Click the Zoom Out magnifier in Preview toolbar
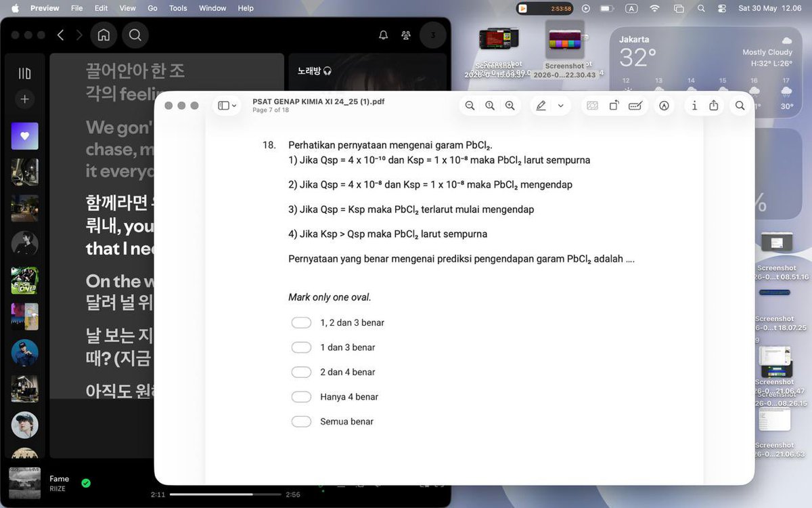Screen dimensions: 812x508 pyautogui.click(x=470, y=106)
